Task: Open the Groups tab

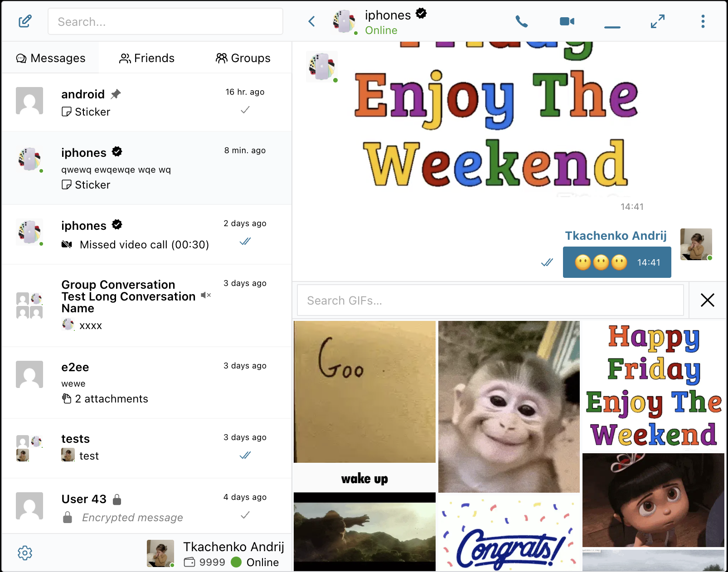Action: 243,58
